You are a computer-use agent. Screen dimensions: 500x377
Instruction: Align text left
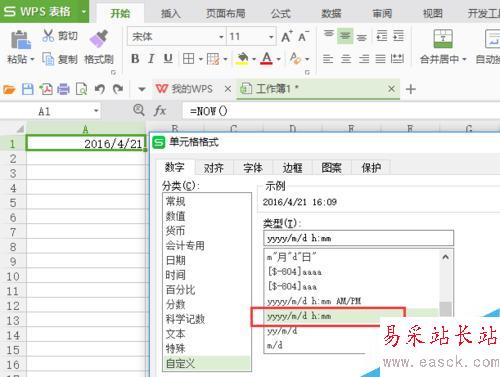point(328,59)
